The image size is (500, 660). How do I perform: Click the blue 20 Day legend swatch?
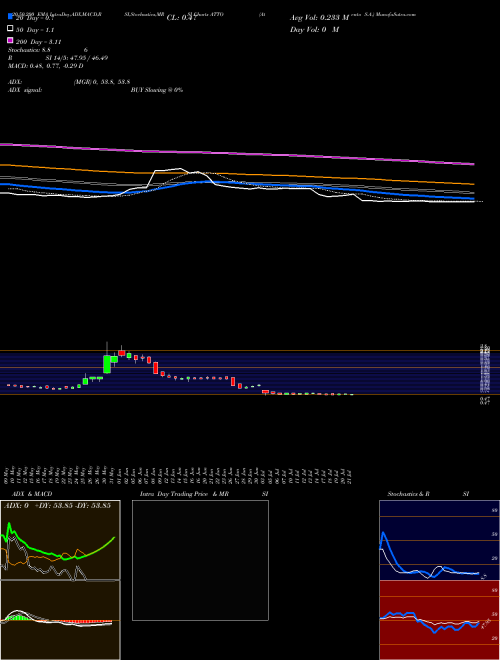tap(10, 17)
